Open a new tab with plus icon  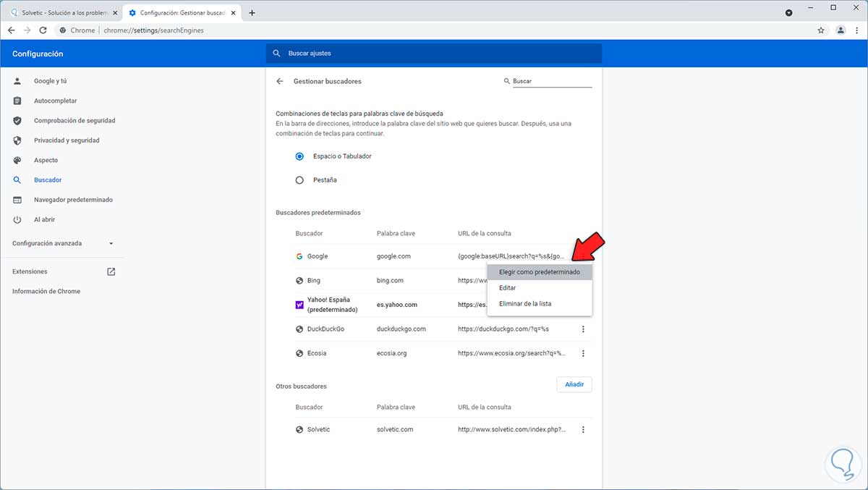pyautogui.click(x=252, y=13)
